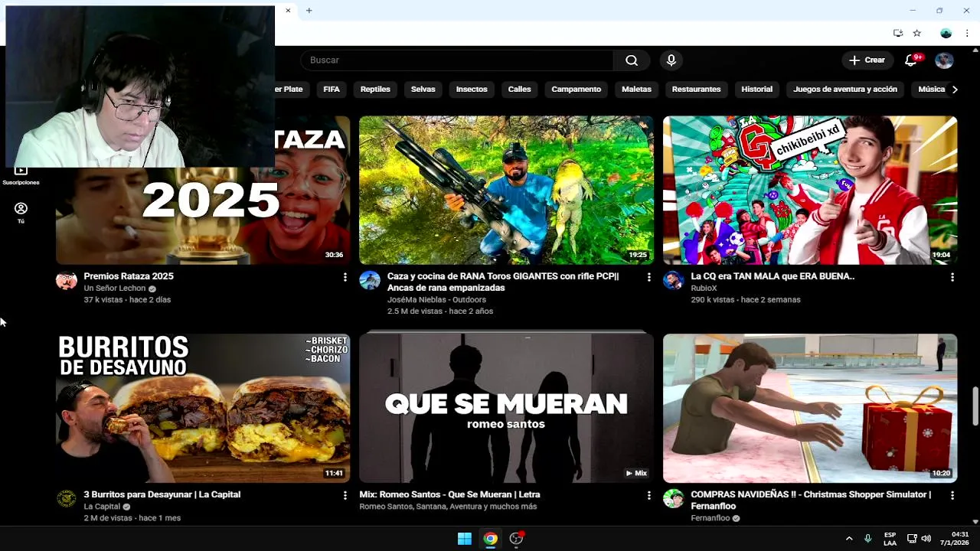Click the Crear button
Image resolution: width=980 pixels, height=551 pixels.
click(867, 60)
